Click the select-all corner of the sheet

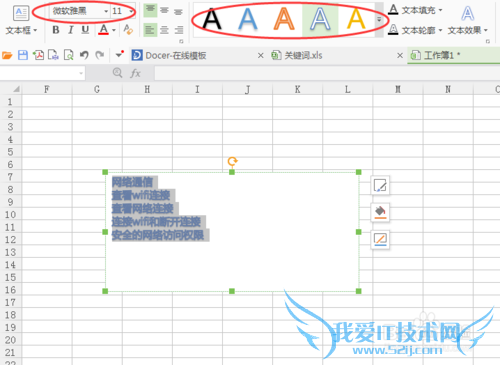click(x=16, y=89)
